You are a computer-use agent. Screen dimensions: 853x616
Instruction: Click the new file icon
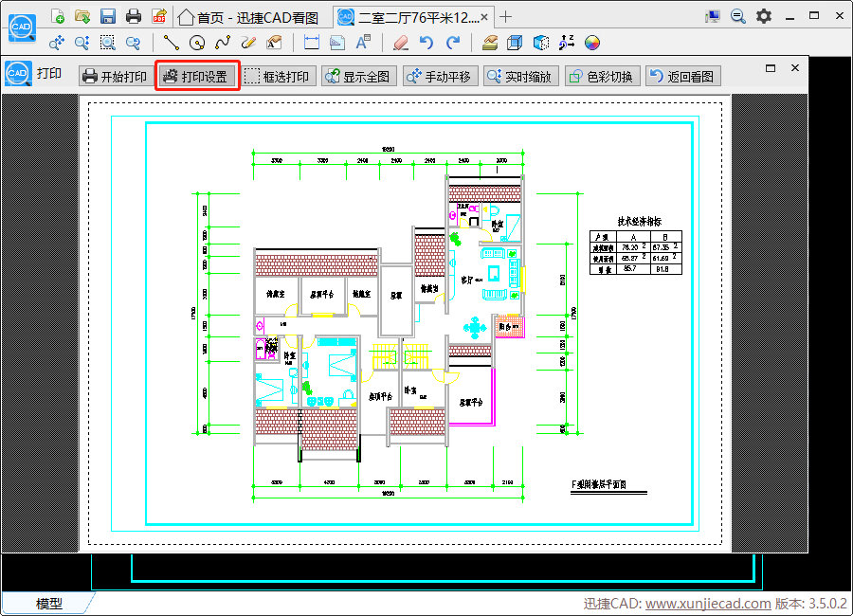pyautogui.click(x=58, y=16)
